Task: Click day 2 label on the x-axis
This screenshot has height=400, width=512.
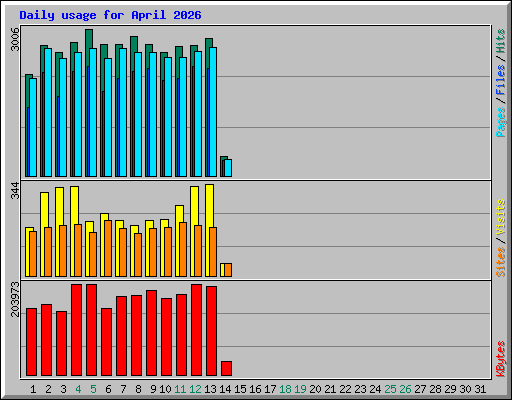Action: (x=48, y=389)
